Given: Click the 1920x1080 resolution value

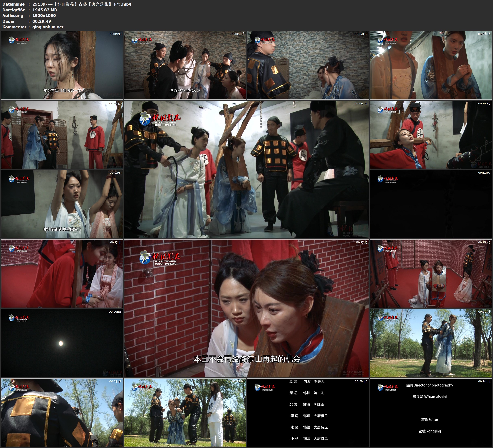Looking at the screenshot, I should pyautogui.click(x=44, y=15).
